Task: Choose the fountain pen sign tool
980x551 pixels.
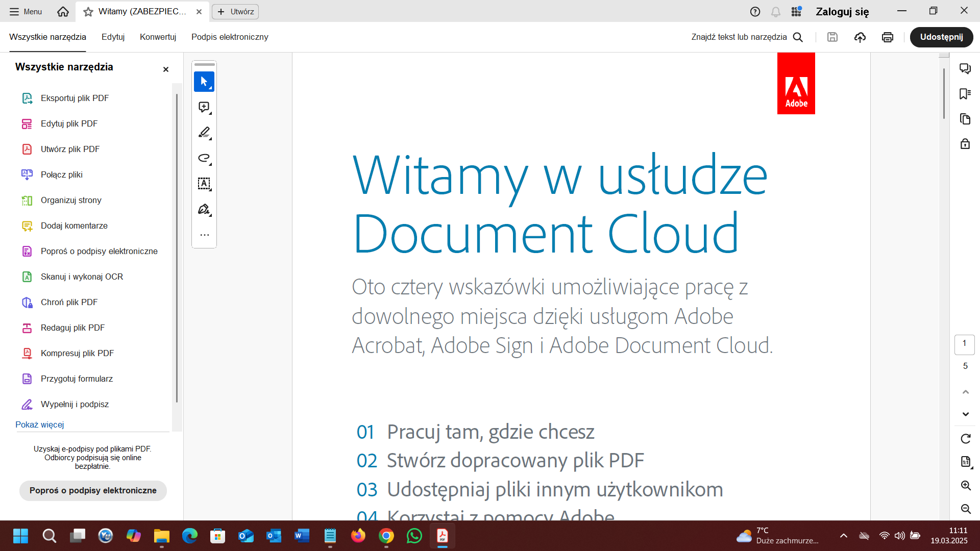Action: point(204,209)
